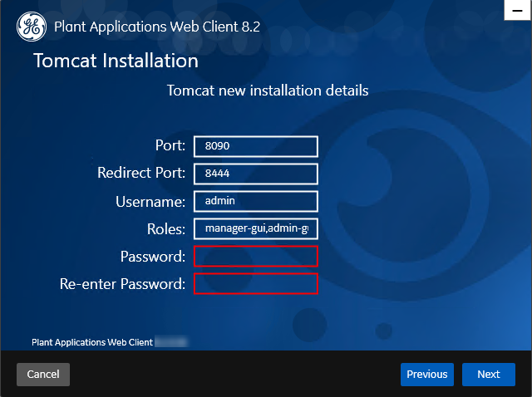Click the 'Re-enter Password:' label
Screen dimensions: 532x397
coord(122,284)
